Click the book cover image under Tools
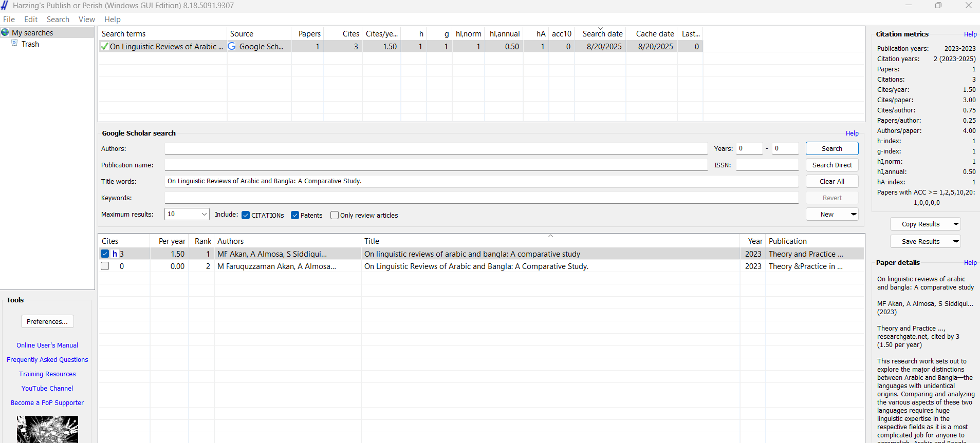The image size is (980, 443). click(47, 429)
